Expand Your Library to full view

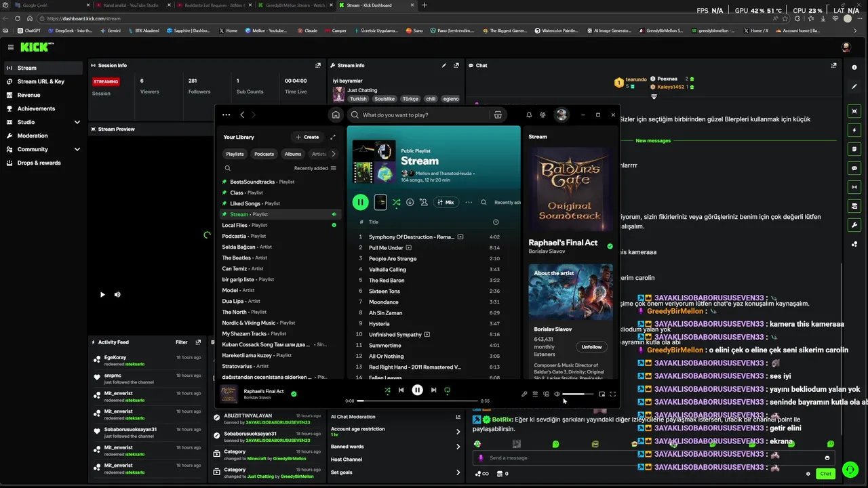point(333,137)
